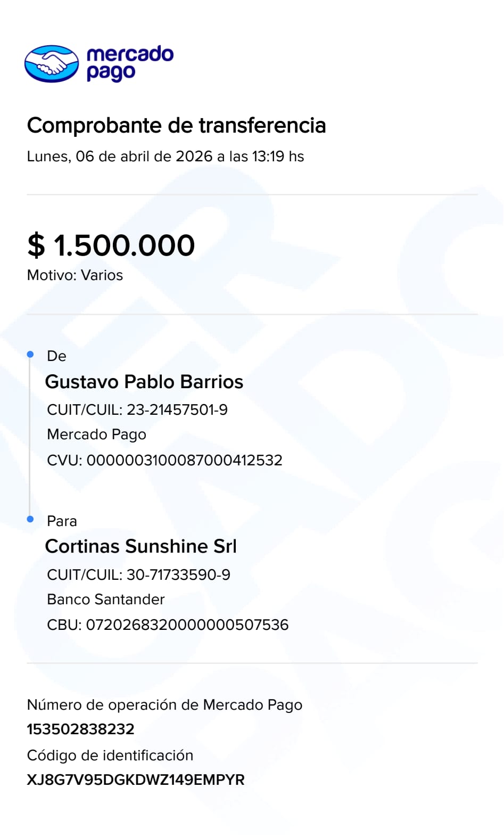
Task: Click the sender's Mercado Pago entity label
Action: pos(96,434)
